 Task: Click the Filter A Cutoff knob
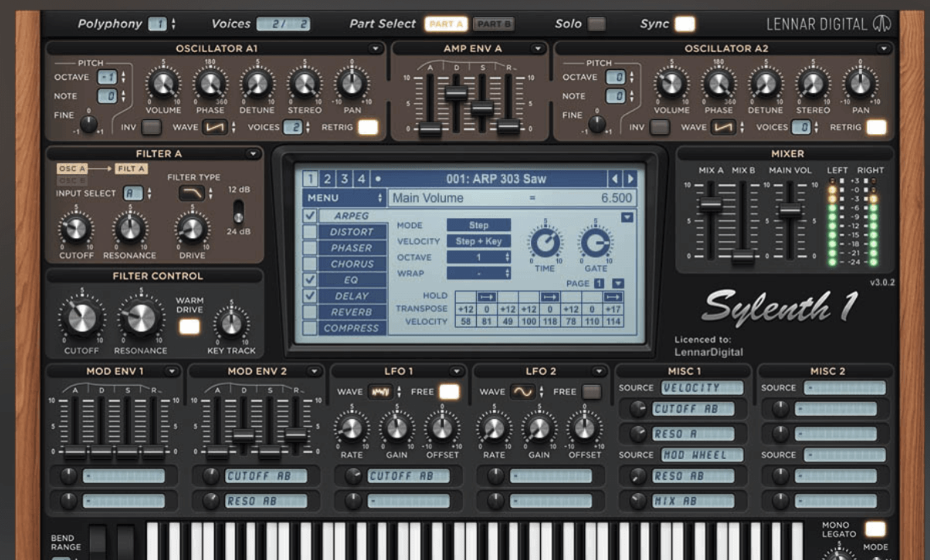[76, 229]
